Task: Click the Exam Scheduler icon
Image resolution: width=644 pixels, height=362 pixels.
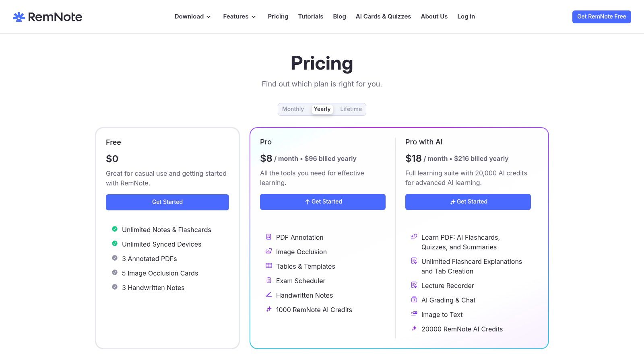Action: point(269,280)
